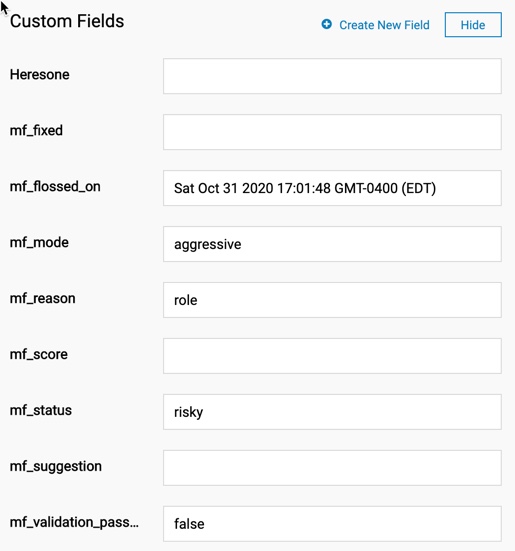
Task: Focus the Heresone input field
Action: pyautogui.click(x=332, y=76)
